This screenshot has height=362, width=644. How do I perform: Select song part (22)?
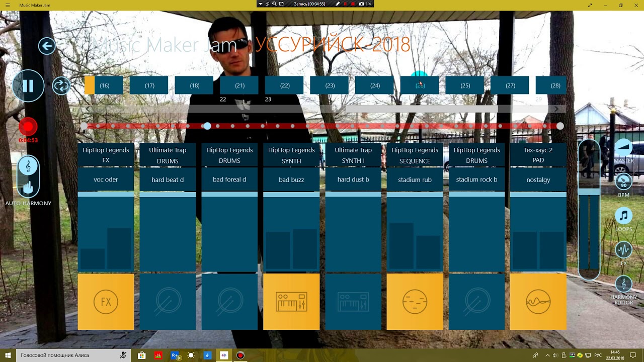coord(285,85)
